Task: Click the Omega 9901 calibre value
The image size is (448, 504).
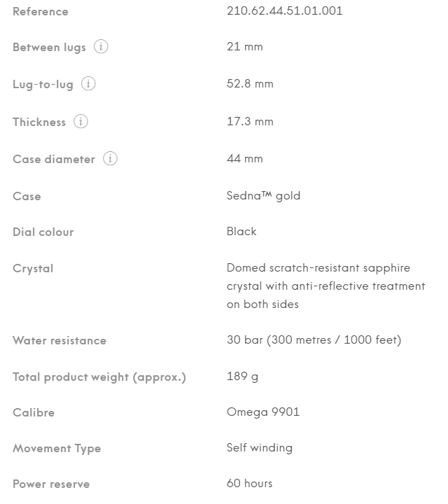Action: 263,412
